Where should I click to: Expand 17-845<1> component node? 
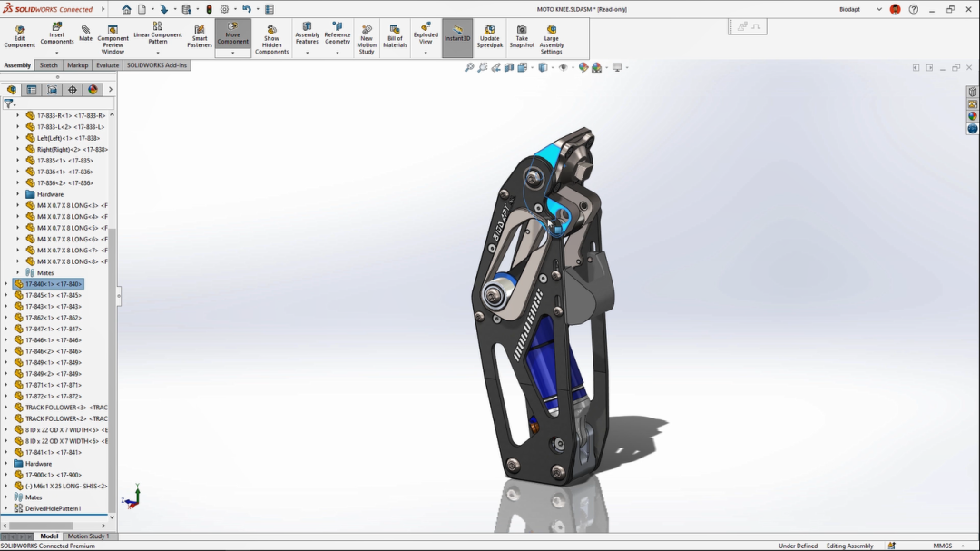[x=6, y=295]
